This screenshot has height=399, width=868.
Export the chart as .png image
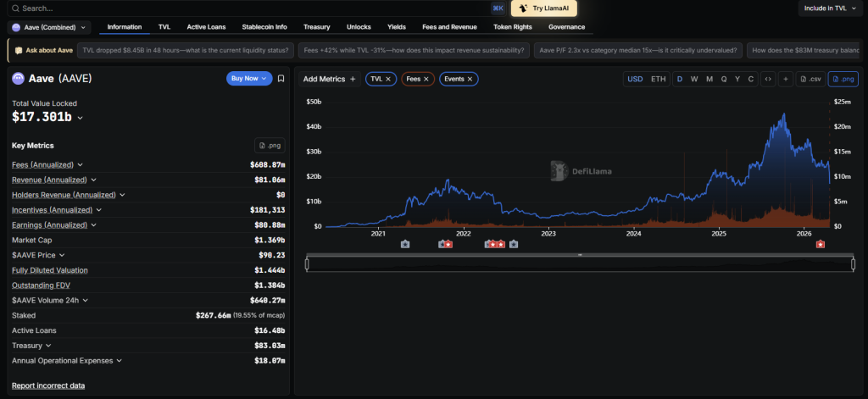coord(843,79)
